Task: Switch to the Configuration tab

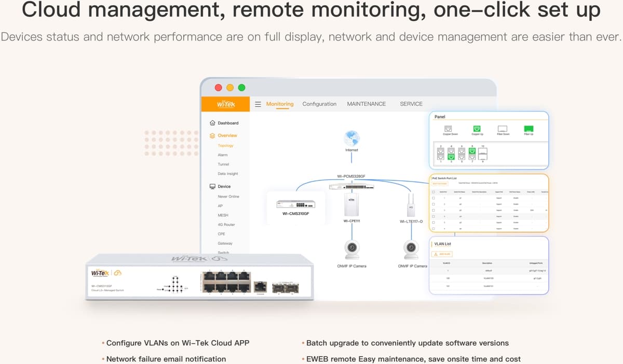Action: point(319,104)
